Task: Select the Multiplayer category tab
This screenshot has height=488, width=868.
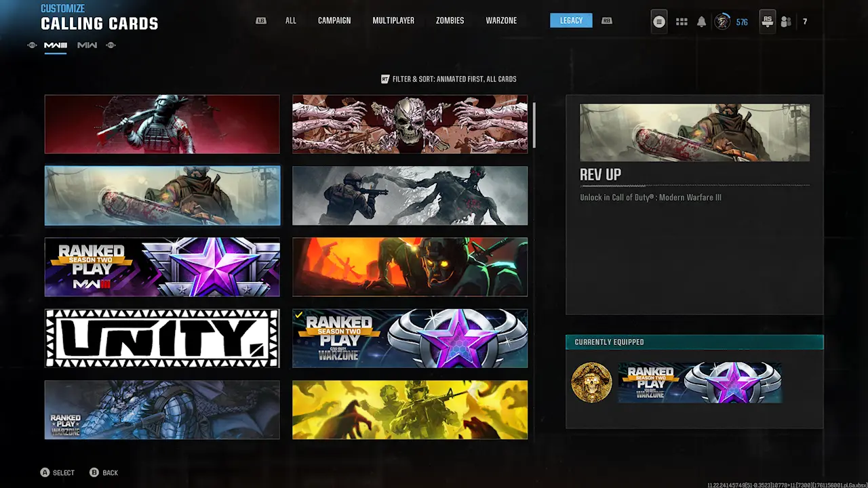Action: pos(393,21)
